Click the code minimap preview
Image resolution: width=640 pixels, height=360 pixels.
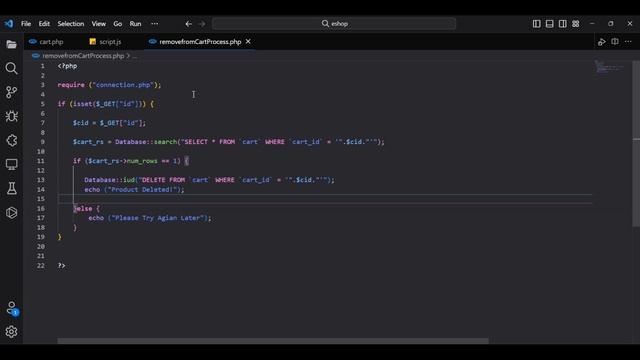tap(609, 66)
